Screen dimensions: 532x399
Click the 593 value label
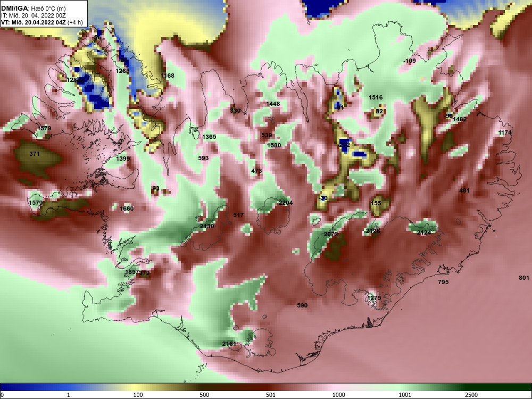[x=203, y=158]
